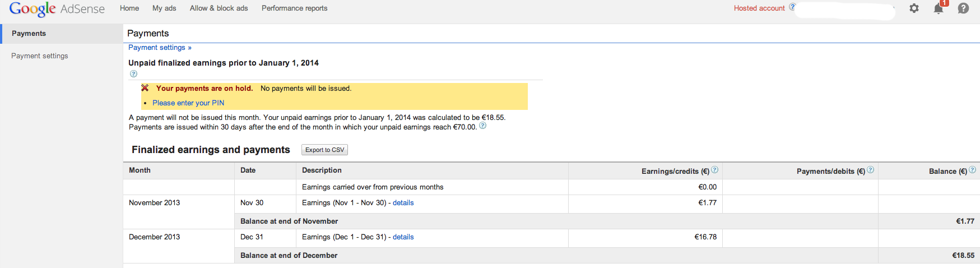
Task: Click the help question mark icon in header
Action: [x=963, y=8]
